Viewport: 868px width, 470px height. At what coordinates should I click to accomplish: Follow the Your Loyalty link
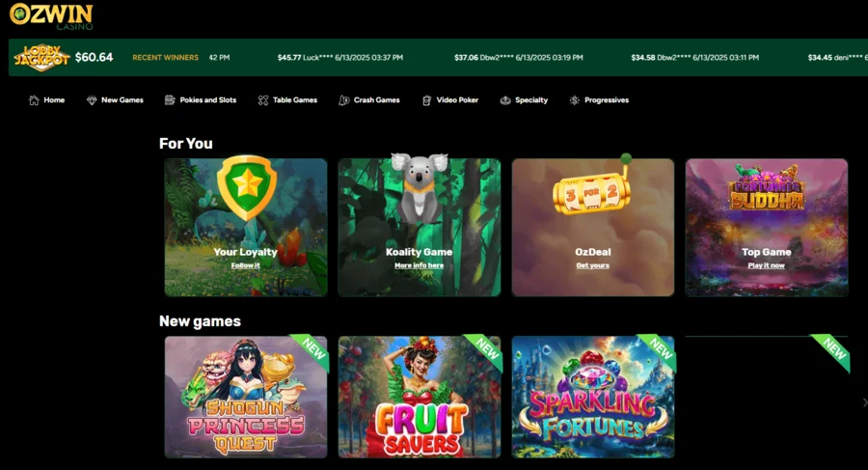[x=245, y=265]
